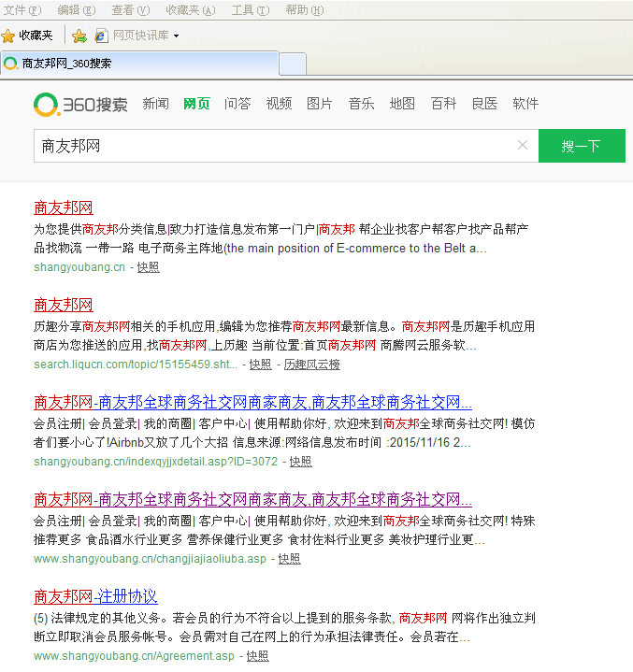The height and width of the screenshot is (672, 633).
Task: Open the visited purple 商友邦全球商务社交网 title
Action: pyautogui.click(x=253, y=500)
